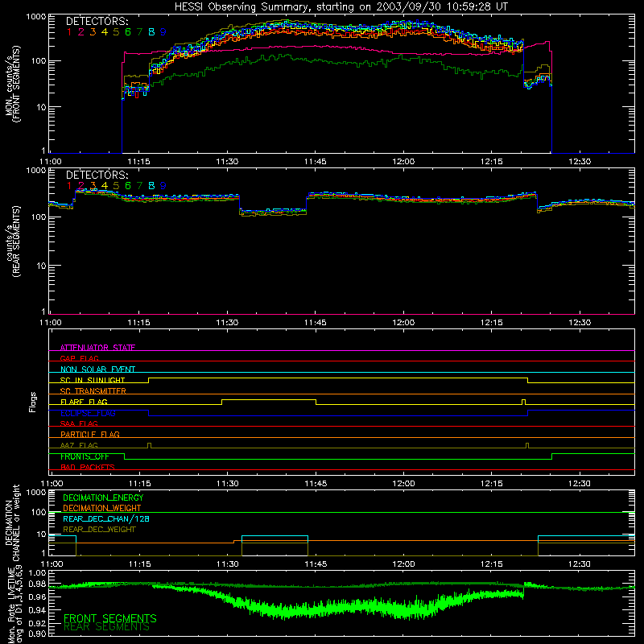
Task: Select red detector 1 label in front segments legend
Action: click(x=69, y=31)
